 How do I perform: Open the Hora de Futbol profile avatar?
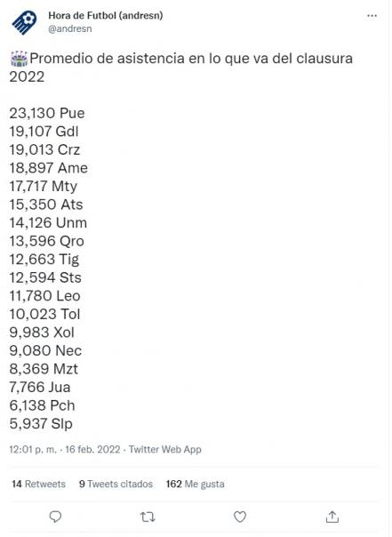coord(24,22)
